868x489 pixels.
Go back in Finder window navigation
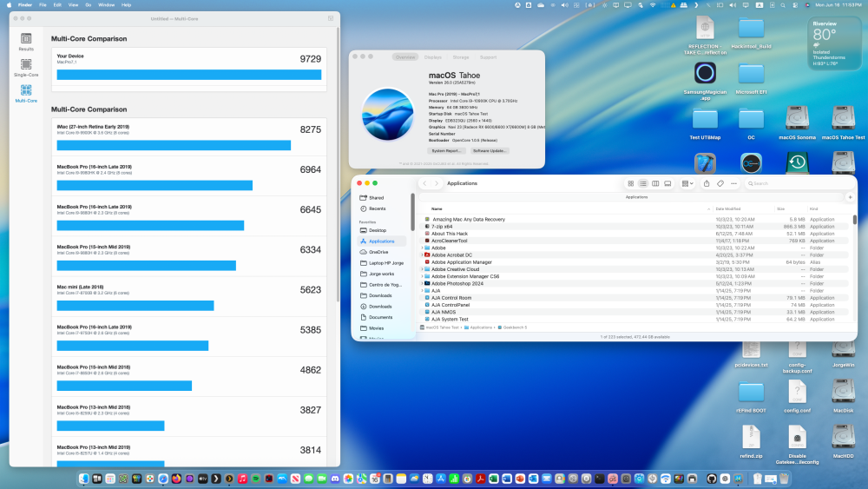[x=424, y=183]
